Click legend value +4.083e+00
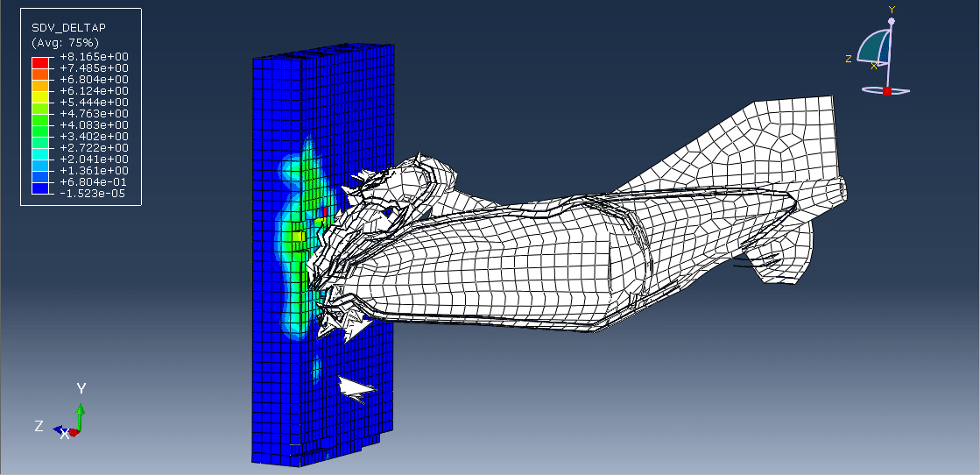 pos(95,124)
